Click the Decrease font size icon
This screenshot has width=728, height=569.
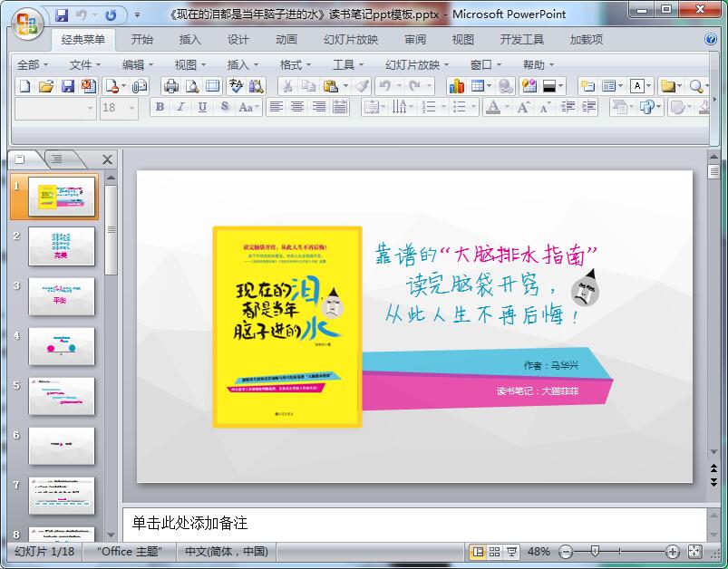point(545,108)
